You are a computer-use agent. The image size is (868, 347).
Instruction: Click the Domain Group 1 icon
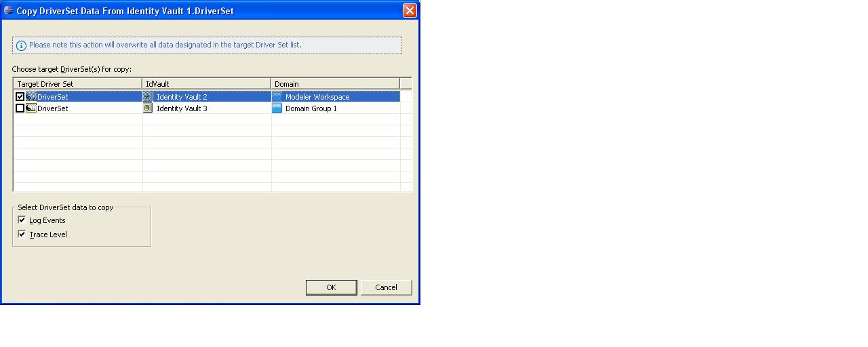(x=277, y=108)
